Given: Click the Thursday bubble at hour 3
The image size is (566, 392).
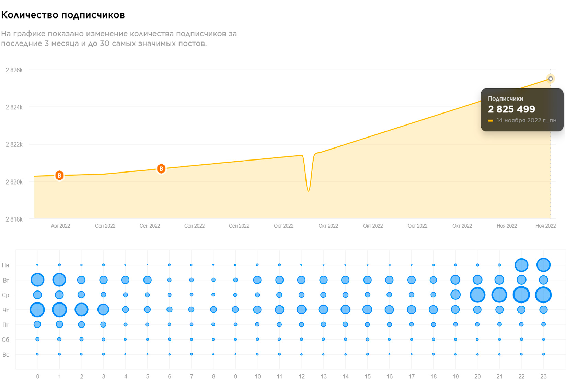Looking at the screenshot, I should tap(103, 310).
